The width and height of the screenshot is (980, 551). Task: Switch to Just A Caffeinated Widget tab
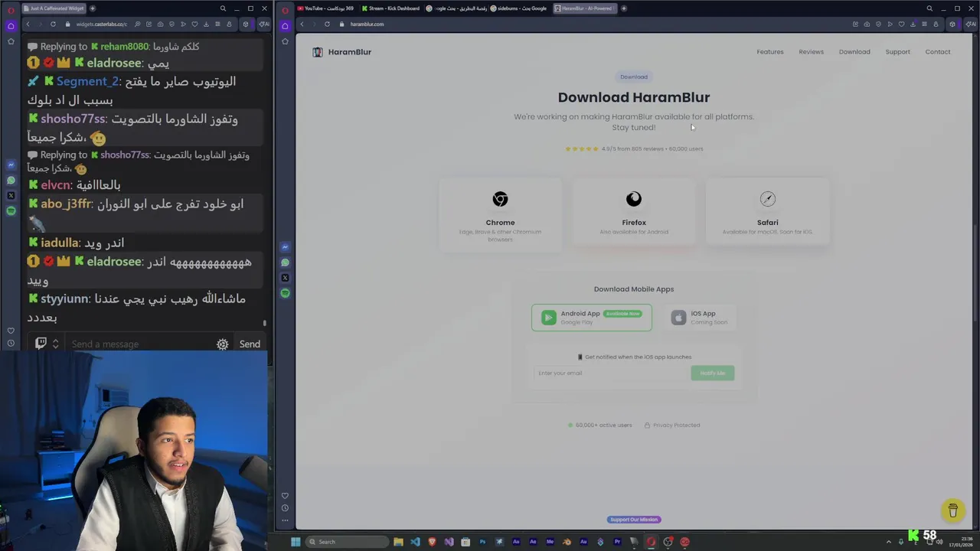54,8
